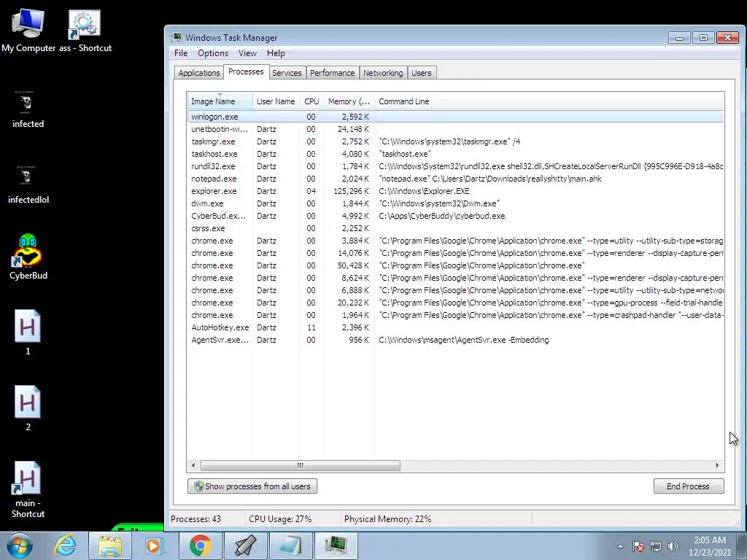Click the horizontal scrollbar right arrow
Viewport: 747px width, 560px height.
(718, 465)
